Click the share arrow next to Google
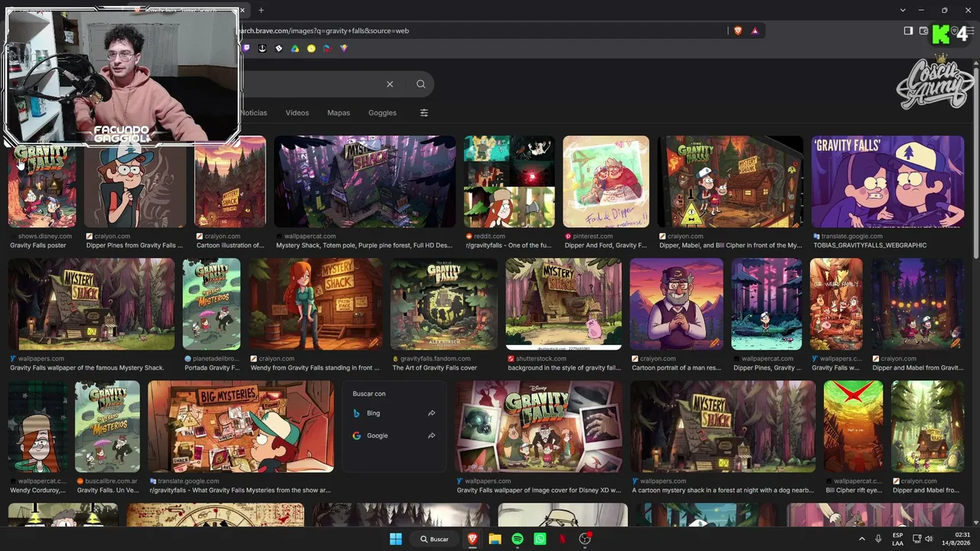980x551 pixels. tap(432, 435)
